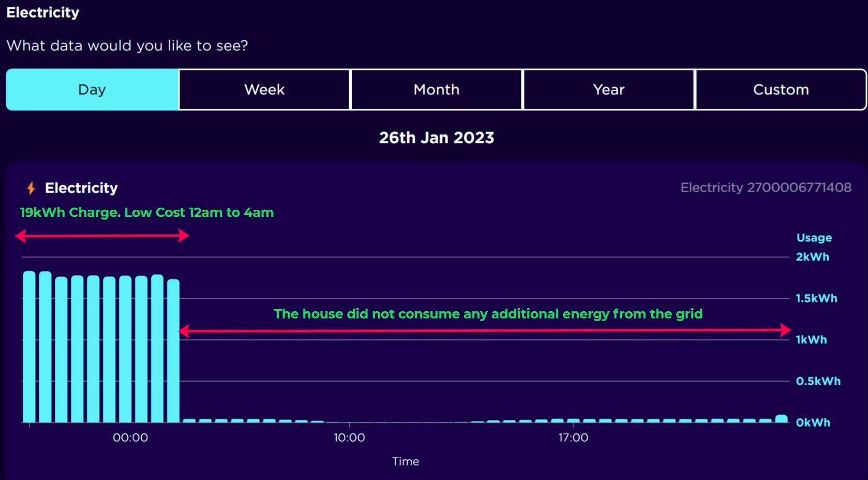Click the Electricity 2700006771408 meter label
Image resolution: width=868 pixels, height=480 pixels.
tap(766, 187)
